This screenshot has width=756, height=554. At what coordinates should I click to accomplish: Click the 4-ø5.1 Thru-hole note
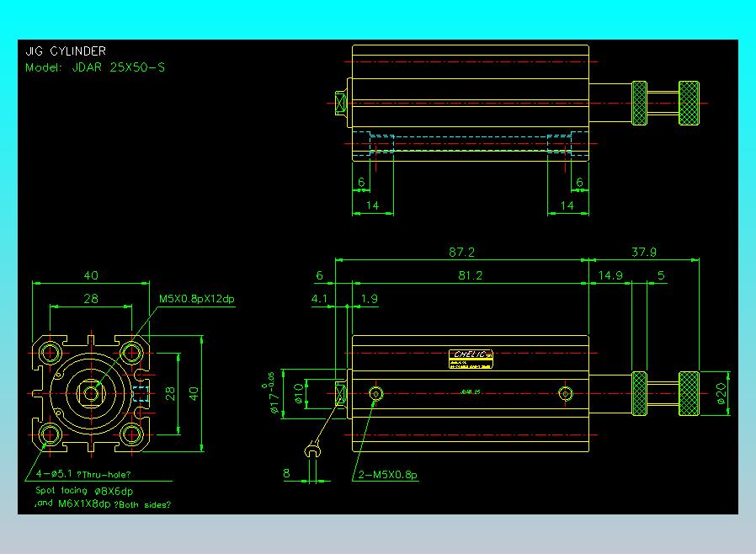pos(83,475)
